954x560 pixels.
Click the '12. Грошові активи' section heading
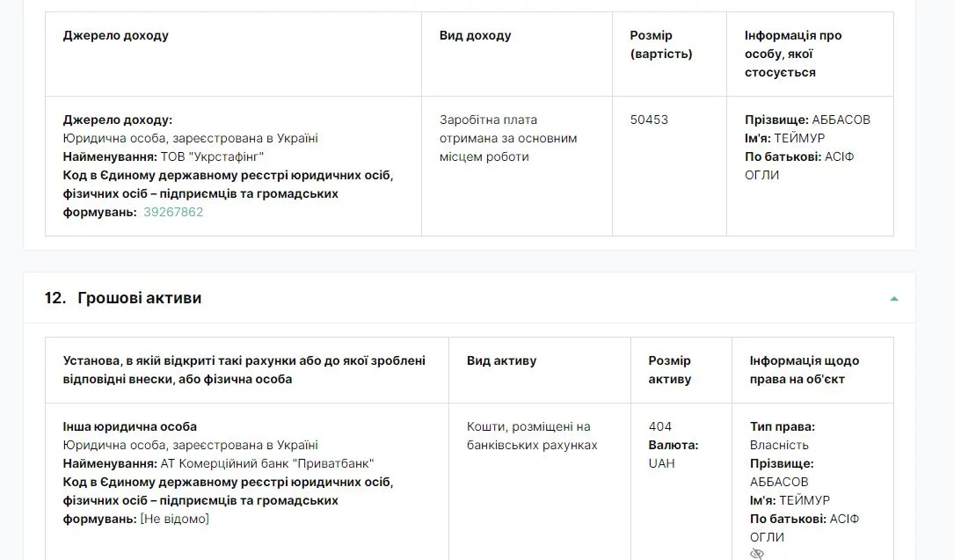[123, 298]
